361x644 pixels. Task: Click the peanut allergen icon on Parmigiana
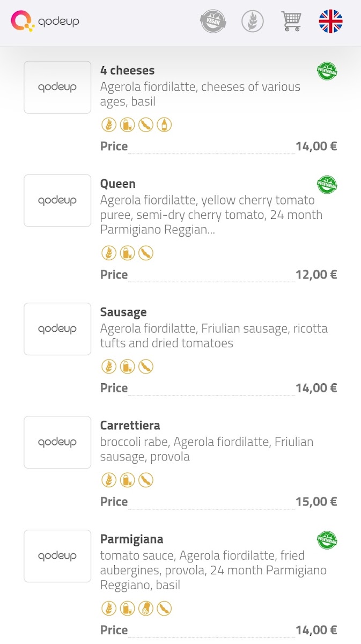coord(146,609)
